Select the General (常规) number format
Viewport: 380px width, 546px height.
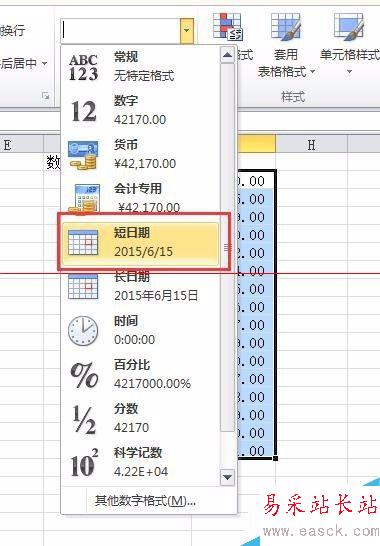[141, 67]
